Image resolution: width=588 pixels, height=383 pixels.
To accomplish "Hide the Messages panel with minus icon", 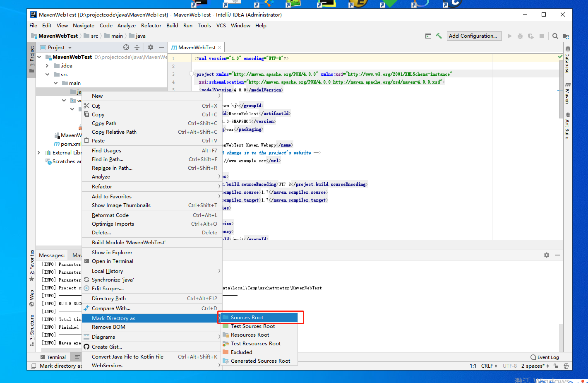I will 557,255.
